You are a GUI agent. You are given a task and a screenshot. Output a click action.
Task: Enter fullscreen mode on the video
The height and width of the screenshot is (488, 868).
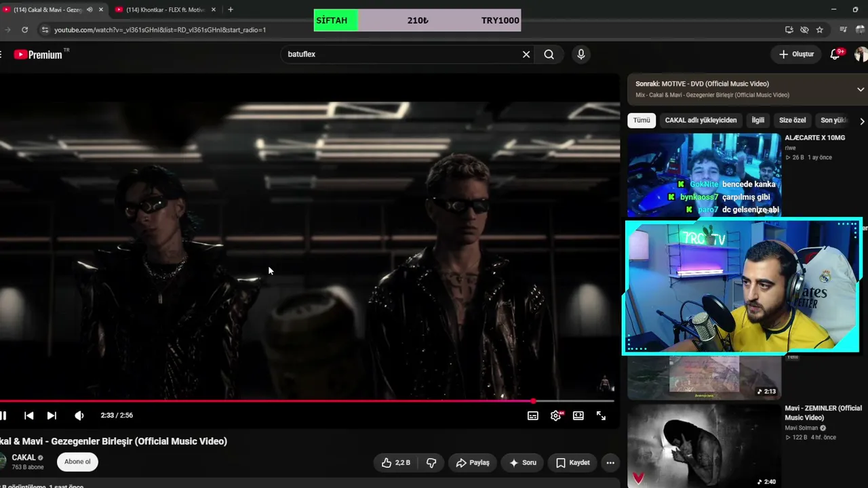tap(601, 415)
